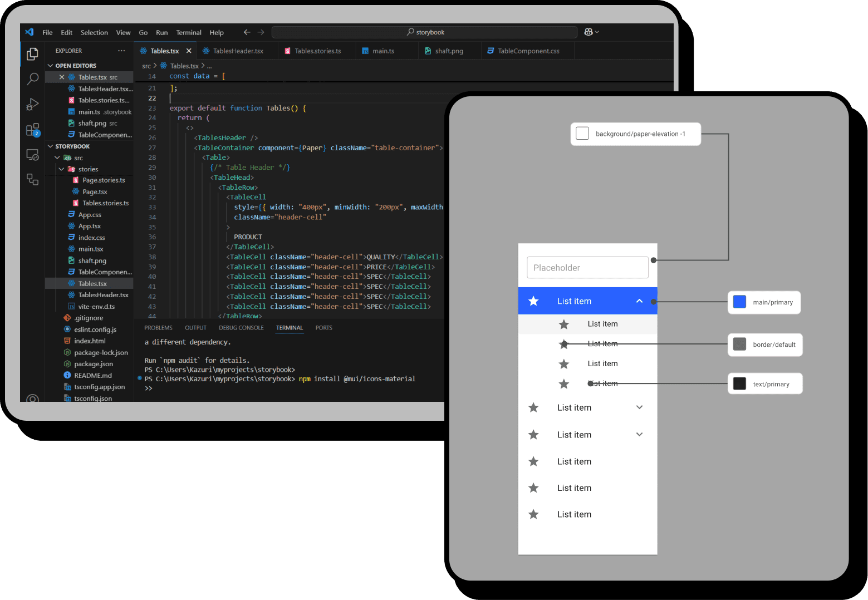Image resolution: width=868 pixels, height=600 pixels.
Task: Show the PROBLEMS panel tab
Action: pos(158,328)
